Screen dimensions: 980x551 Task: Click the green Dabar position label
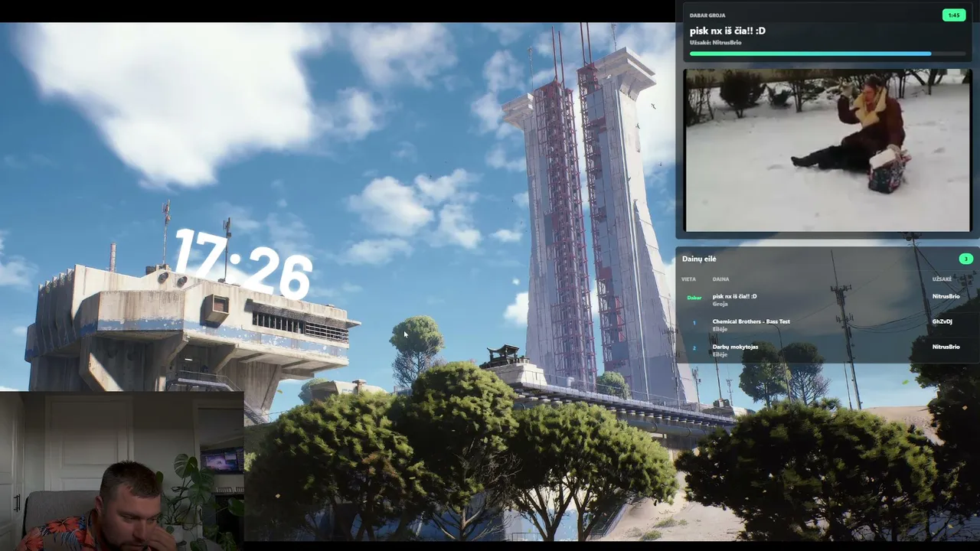point(694,298)
